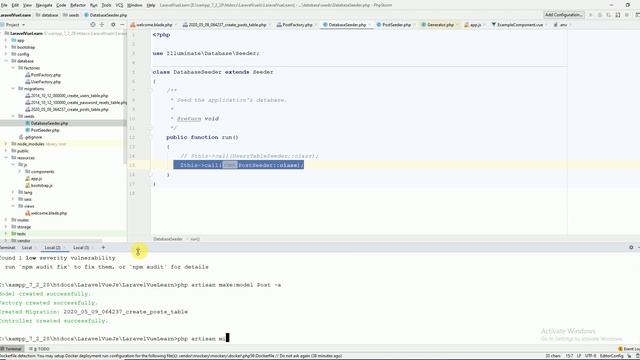The height and width of the screenshot is (360, 640).
Task: Select PostSeeder.php in project tree
Action: click(42, 130)
